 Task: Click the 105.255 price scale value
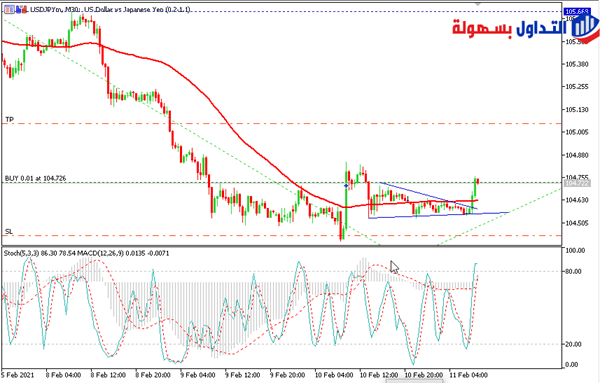pos(577,86)
